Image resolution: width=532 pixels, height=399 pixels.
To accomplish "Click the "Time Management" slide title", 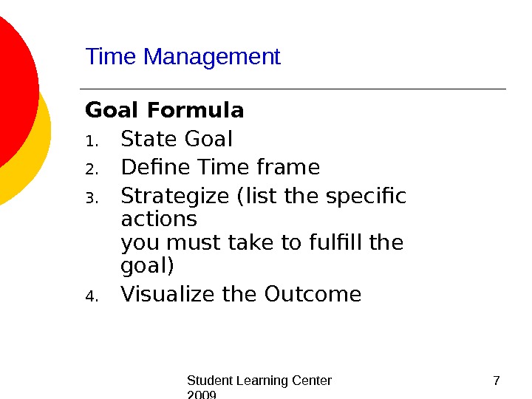I will pos(183,57).
